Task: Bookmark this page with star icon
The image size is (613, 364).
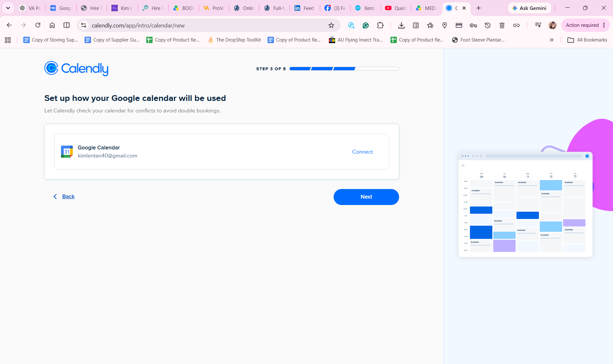Action: tap(331, 25)
